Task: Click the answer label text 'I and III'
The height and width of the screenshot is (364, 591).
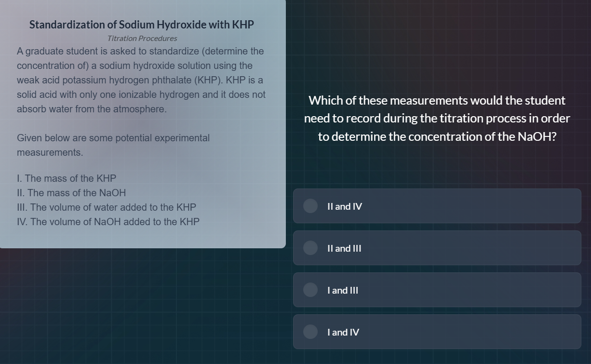Action: pyautogui.click(x=342, y=290)
